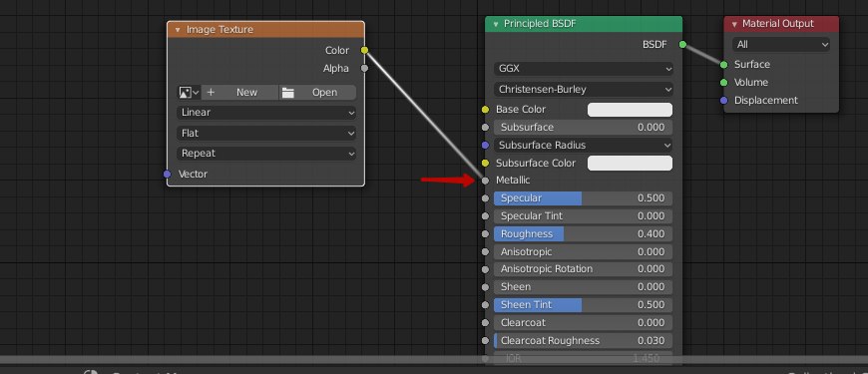Click the Displacement label in Material Output
This screenshot has height=374, width=868.
pyautogui.click(x=765, y=100)
